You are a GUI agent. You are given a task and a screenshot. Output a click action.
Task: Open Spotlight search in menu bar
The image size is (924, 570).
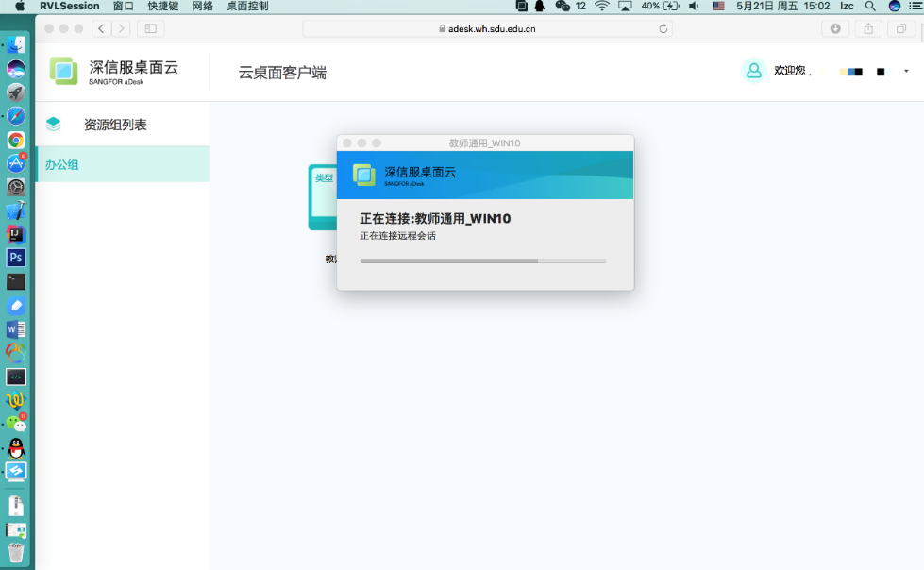pyautogui.click(x=870, y=6)
